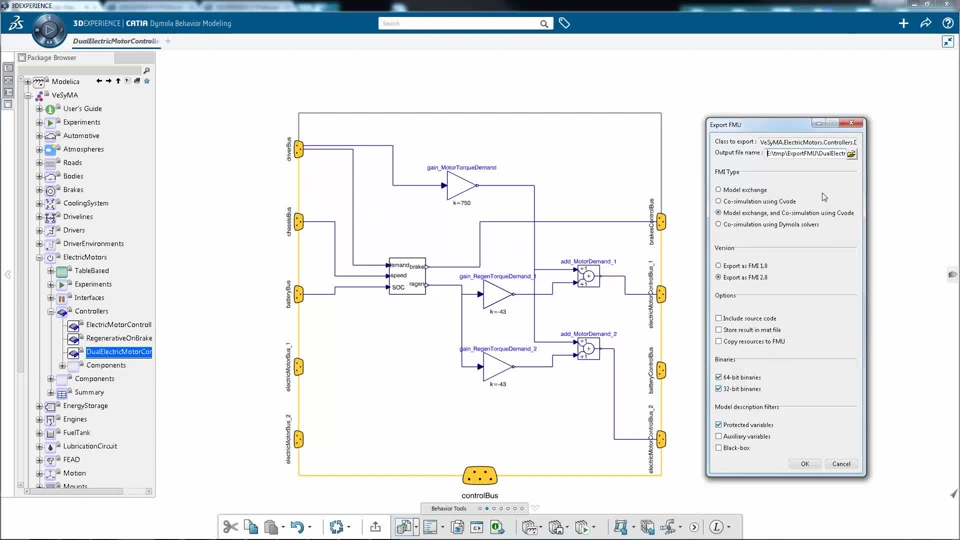960x540 pixels.
Task: Click the expand panel icon at top right
Action: 948,42
